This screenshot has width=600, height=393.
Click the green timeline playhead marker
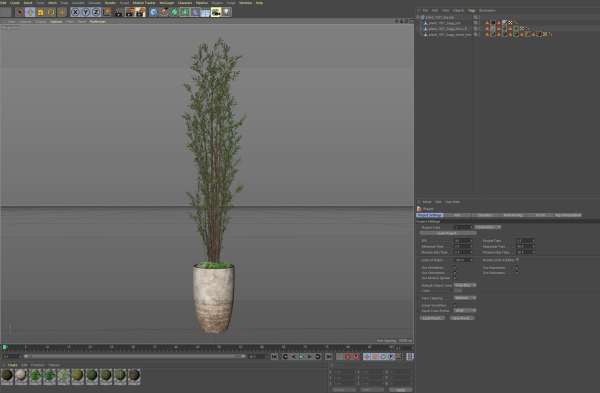pyautogui.click(x=5, y=347)
